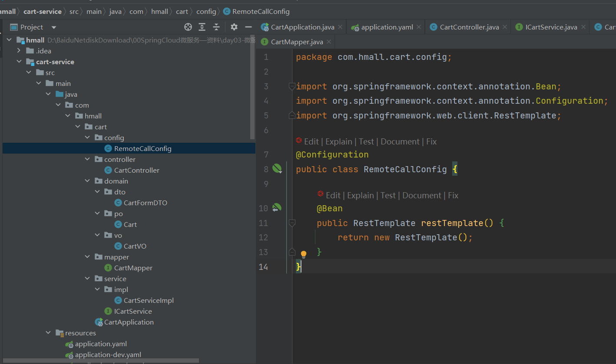Click the Spring bean gutter icon on line 8
616x364 pixels.
tap(277, 168)
